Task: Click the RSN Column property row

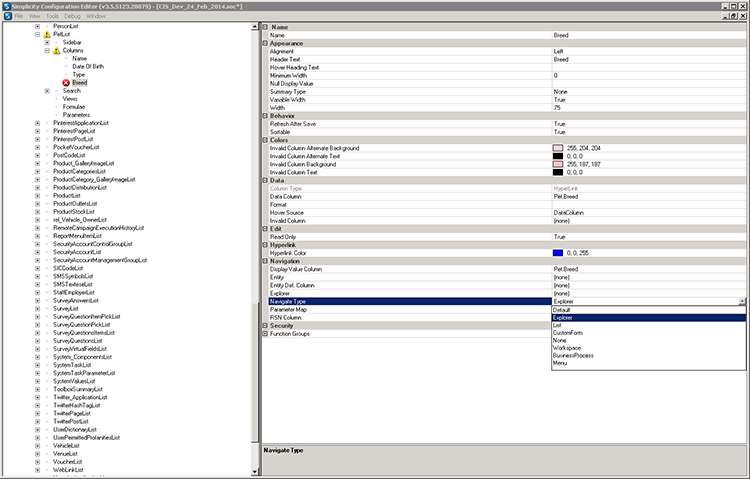Action: [x=410, y=318]
